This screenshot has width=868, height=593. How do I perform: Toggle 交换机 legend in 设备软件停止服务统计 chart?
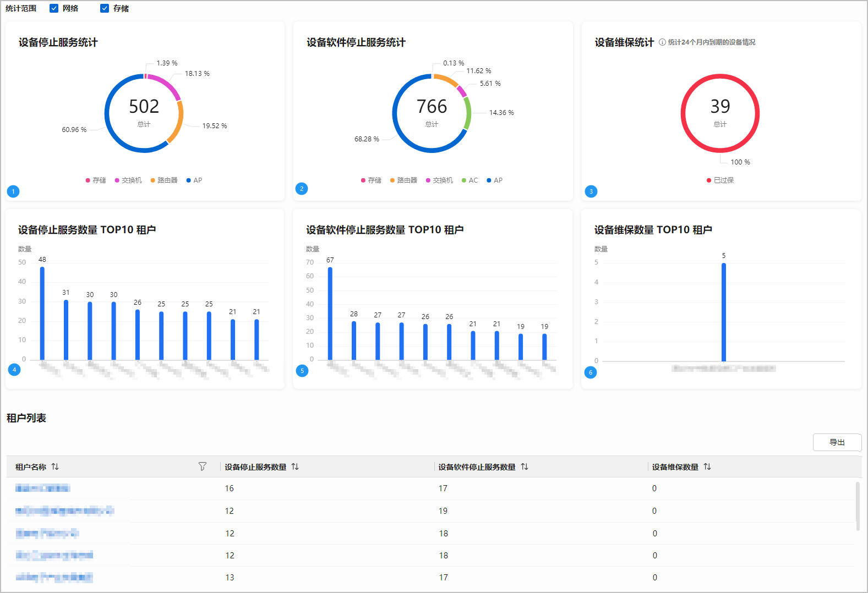click(439, 180)
